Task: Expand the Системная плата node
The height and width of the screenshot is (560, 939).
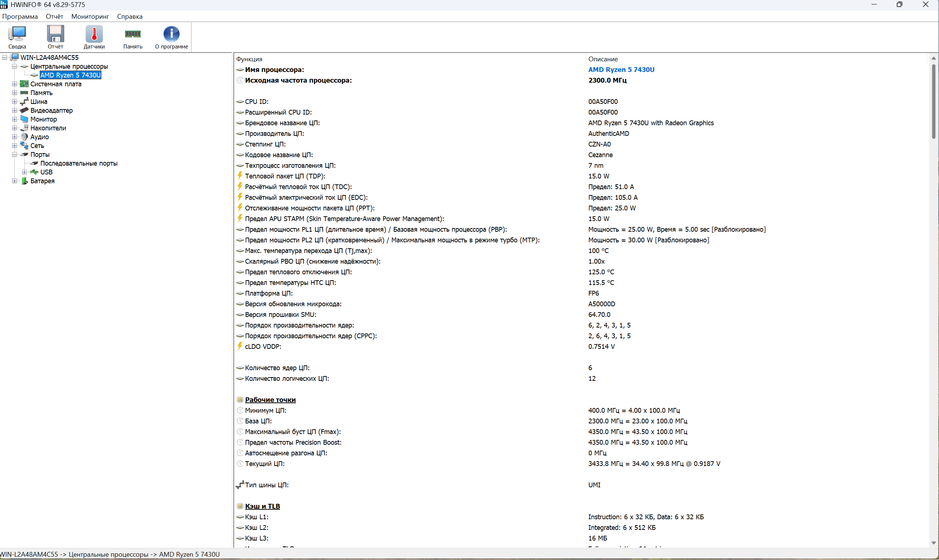Action: tap(14, 84)
